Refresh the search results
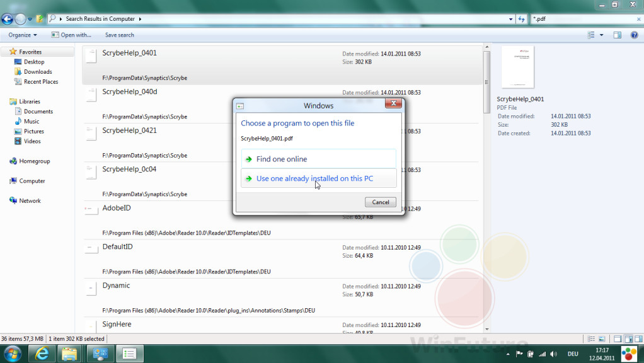This screenshot has height=363, width=644. pyautogui.click(x=522, y=19)
